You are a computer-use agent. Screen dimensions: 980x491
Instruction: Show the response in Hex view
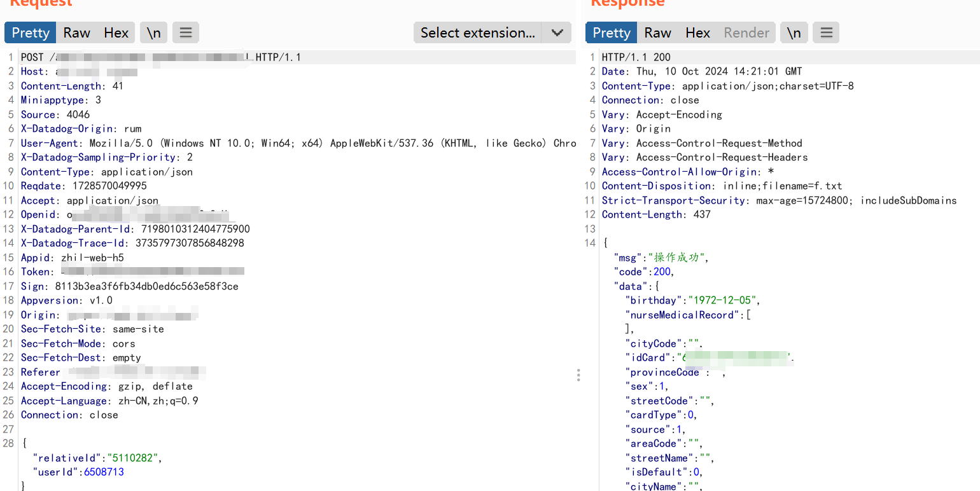[697, 32]
